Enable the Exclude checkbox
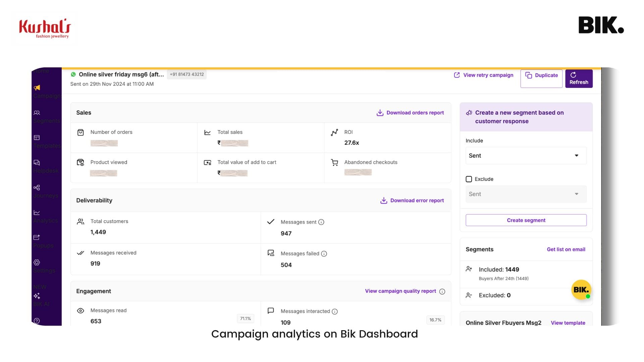Viewport: 644px width, 362px height. pos(469,179)
